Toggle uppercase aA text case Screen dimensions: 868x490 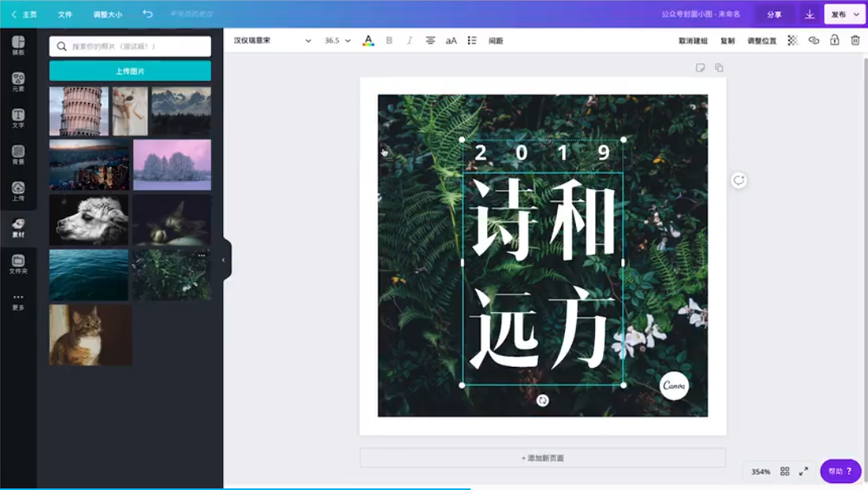(451, 41)
